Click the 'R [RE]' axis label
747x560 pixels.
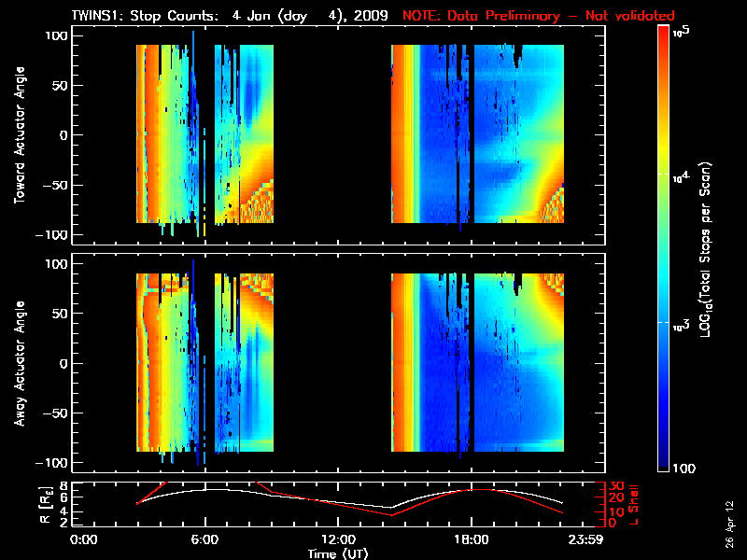(46, 505)
